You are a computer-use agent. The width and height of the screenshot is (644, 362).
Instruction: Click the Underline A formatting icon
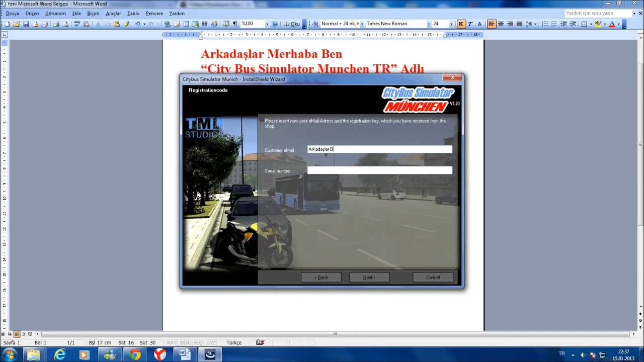[479, 24]
